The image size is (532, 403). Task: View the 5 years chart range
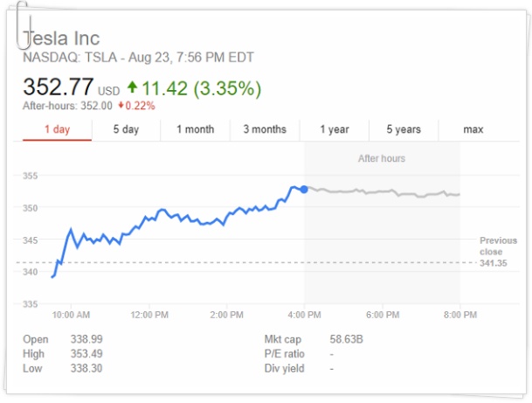(404, 129)
